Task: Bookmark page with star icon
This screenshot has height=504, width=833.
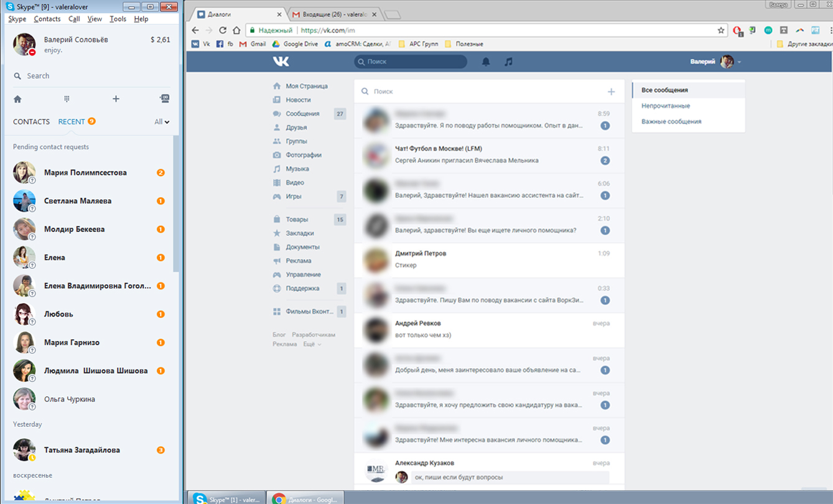Action: [721, 30]
